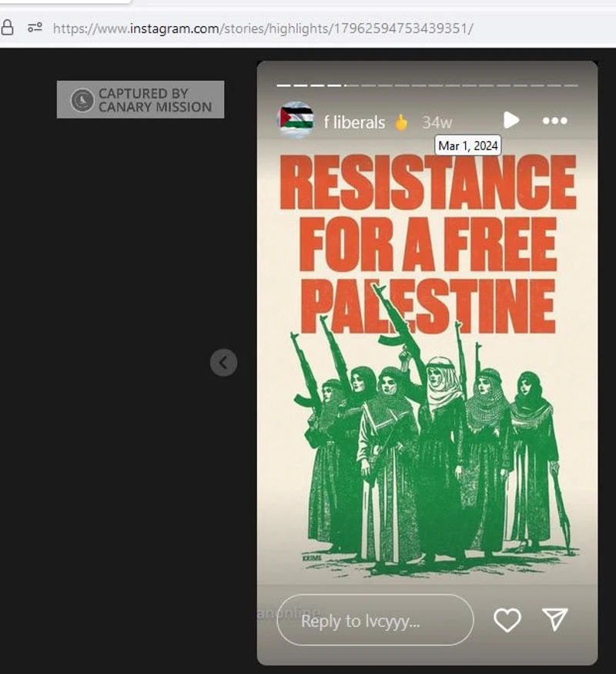Open the three-dot more options menu

point(555,121)
